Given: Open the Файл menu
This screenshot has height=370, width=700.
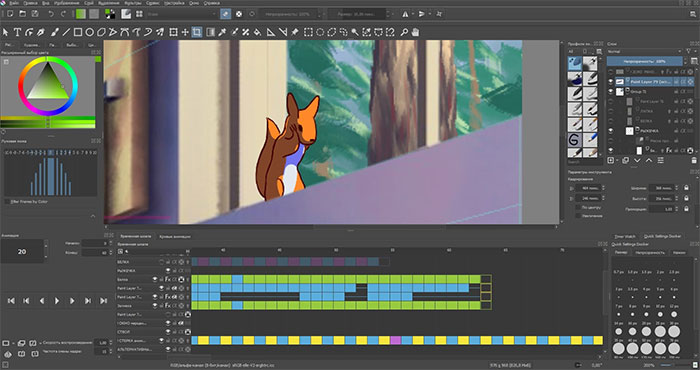Looking at the screenshot, I should pyautogui.click(x=15, y=3).
